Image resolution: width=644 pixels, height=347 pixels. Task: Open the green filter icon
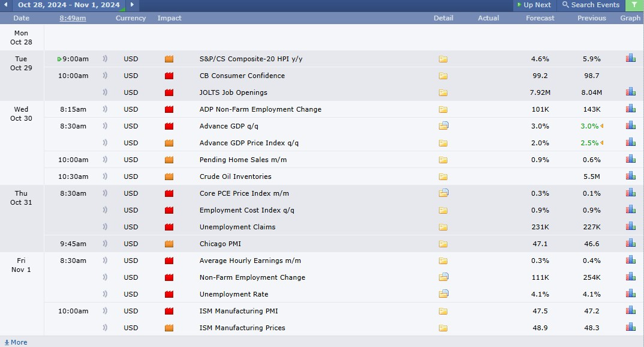point(634,5)
